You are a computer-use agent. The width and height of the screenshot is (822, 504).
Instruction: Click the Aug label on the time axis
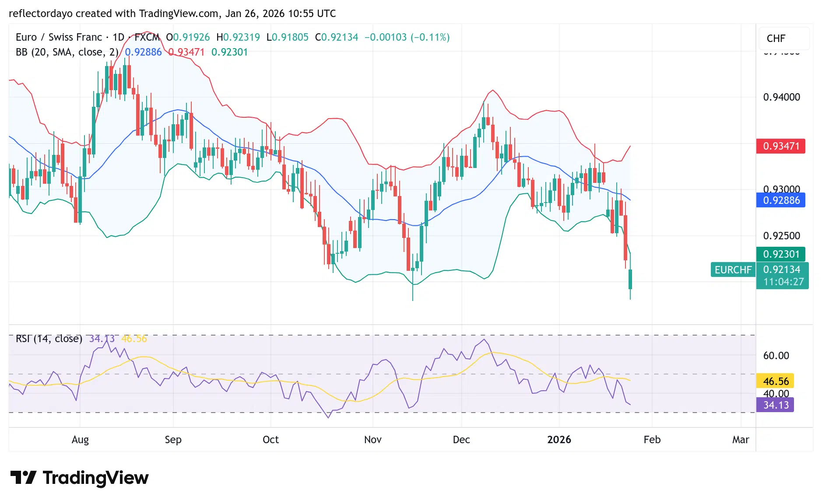click(80, 440)
